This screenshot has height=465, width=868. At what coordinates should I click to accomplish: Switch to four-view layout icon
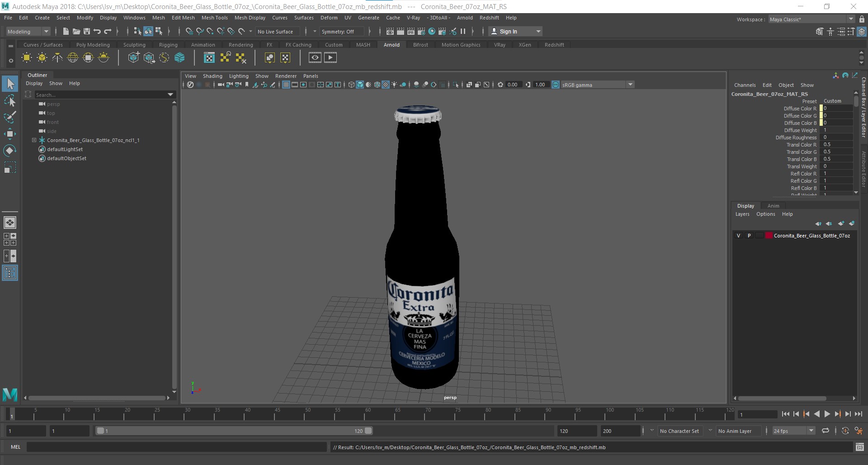click(x=10, y=239)
